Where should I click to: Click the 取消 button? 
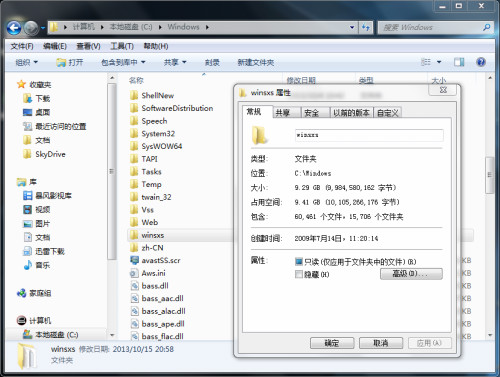[381, 343]
